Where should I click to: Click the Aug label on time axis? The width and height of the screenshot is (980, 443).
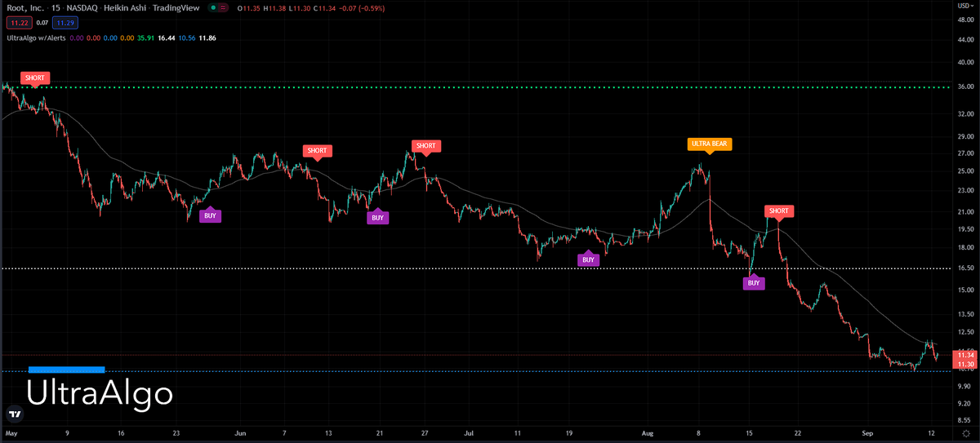(x=648, y=432)
